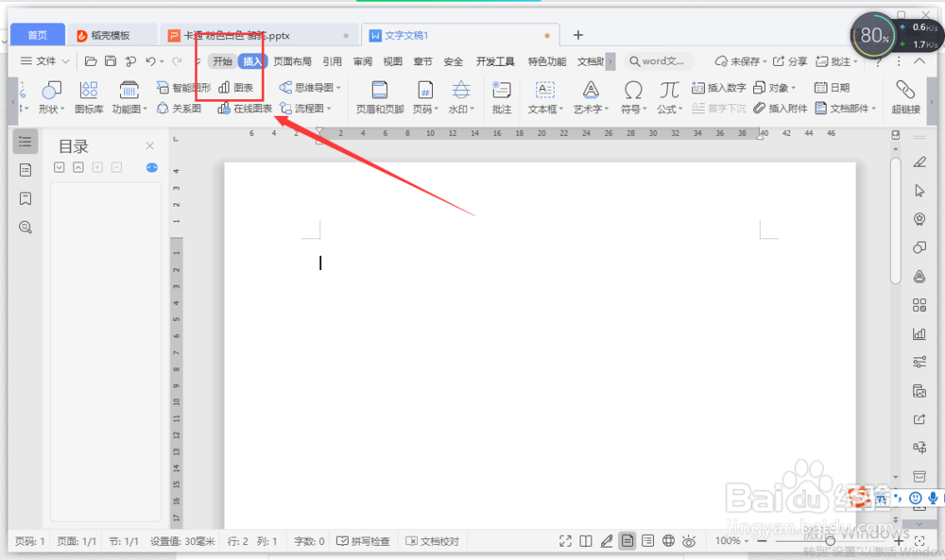Screen dimensions: 945x560
Task: Open Online Charts (在线图表)
Action: (245, 109)
